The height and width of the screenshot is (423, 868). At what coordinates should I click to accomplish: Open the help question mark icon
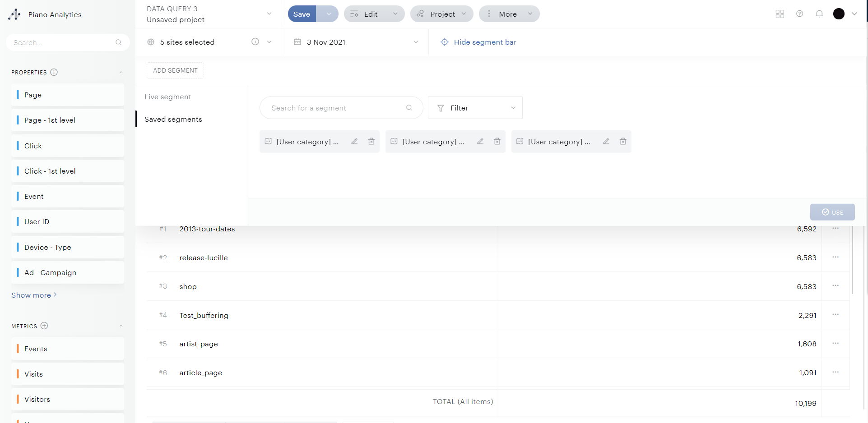[799, 14]
